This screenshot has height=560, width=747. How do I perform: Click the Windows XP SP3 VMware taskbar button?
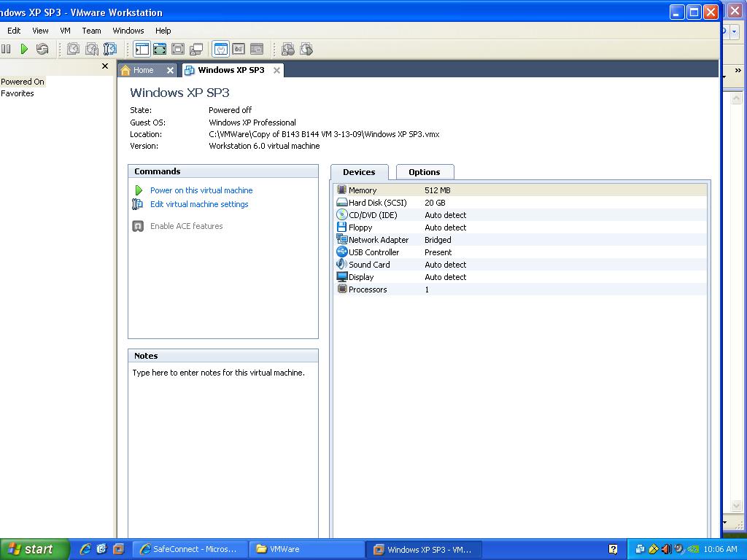point(424,549)
